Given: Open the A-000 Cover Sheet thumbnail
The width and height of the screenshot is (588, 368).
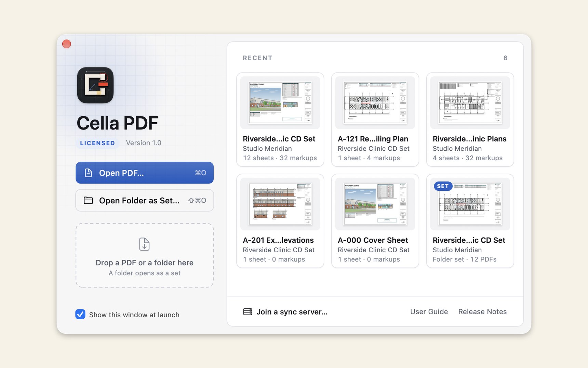Looking at the screenshot, I should (x=375, y=204).
